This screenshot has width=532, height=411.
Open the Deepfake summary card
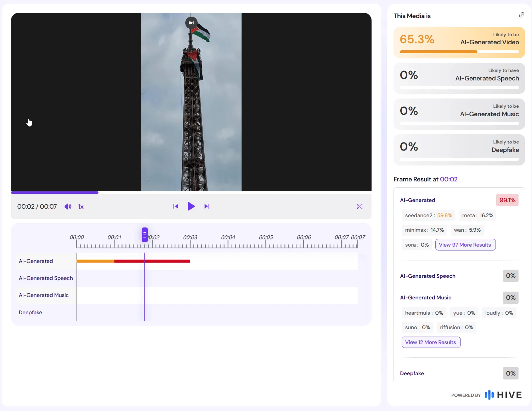(459, 150)
